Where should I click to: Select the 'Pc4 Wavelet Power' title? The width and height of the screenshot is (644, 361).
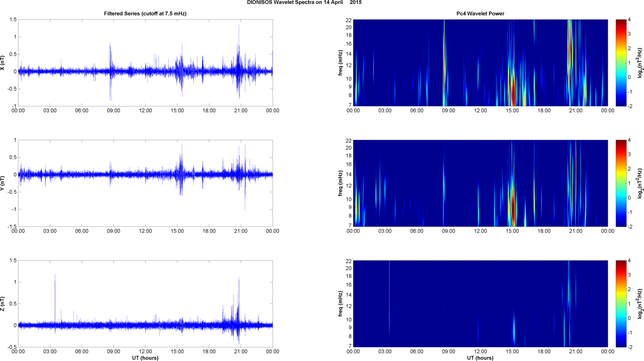point(480,14)
